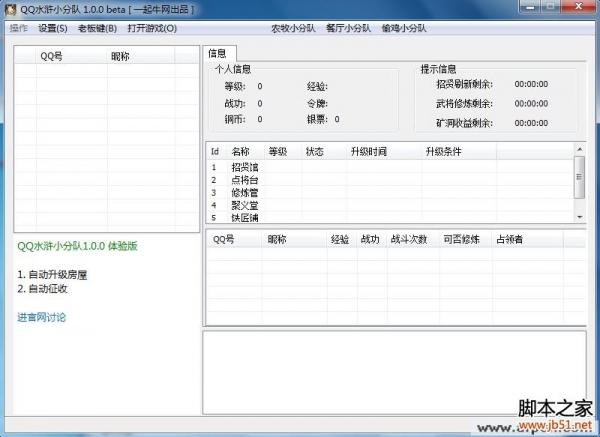Click the 升级条件 column header

point(459,152)
